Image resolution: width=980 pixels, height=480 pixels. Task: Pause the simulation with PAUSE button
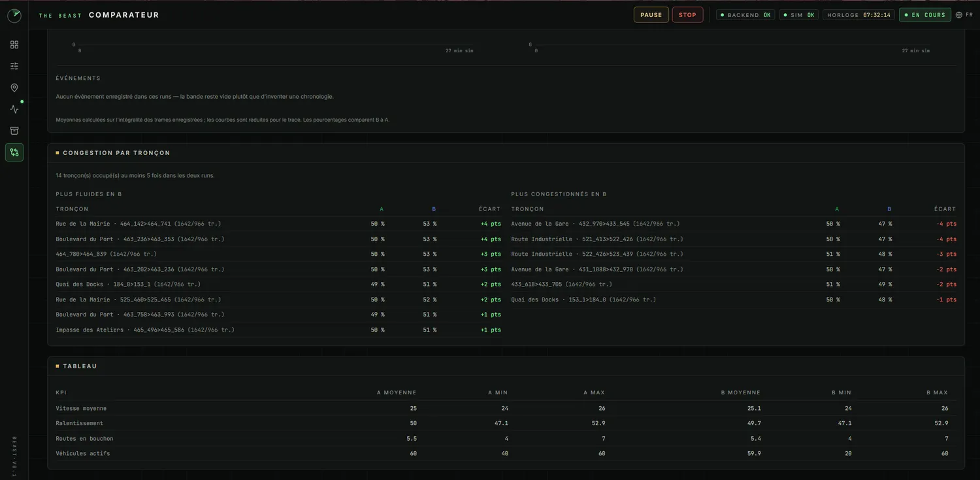coord(651,15)
